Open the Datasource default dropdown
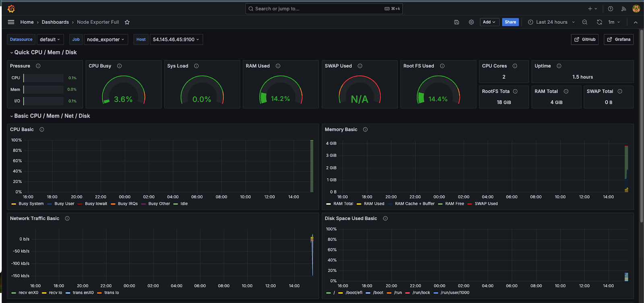 (x=50, y=39)
